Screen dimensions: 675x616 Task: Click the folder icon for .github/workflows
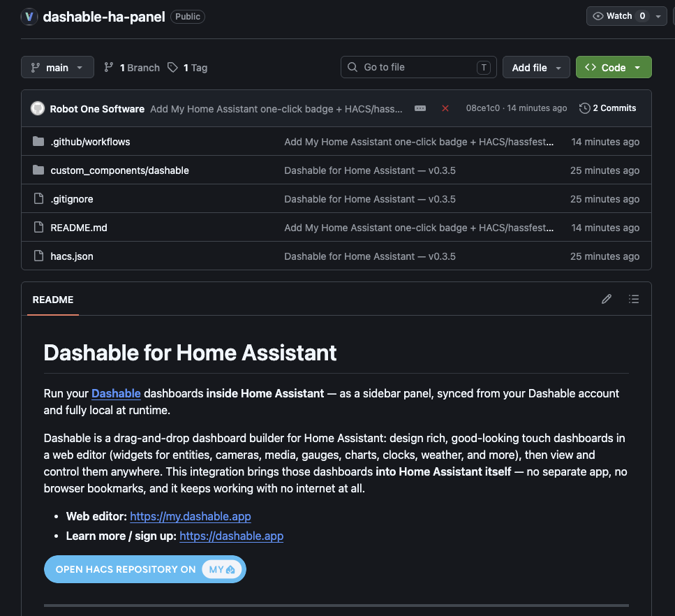[38, 141]
